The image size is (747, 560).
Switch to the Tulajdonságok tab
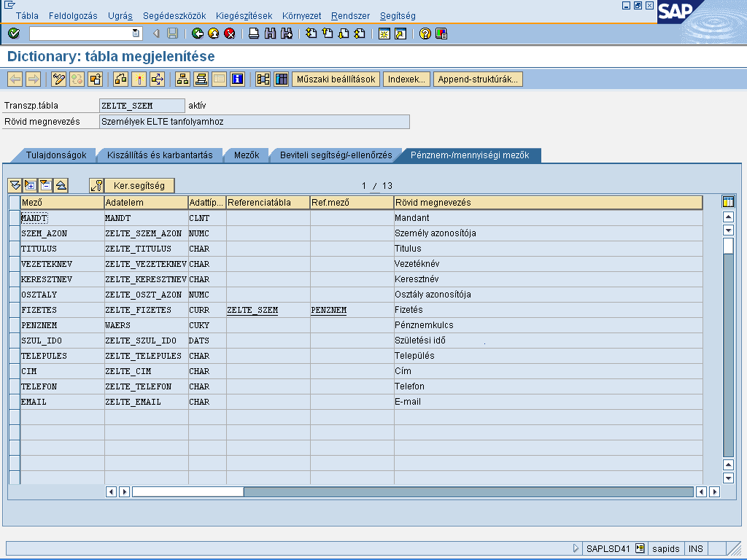click(56, 155)
